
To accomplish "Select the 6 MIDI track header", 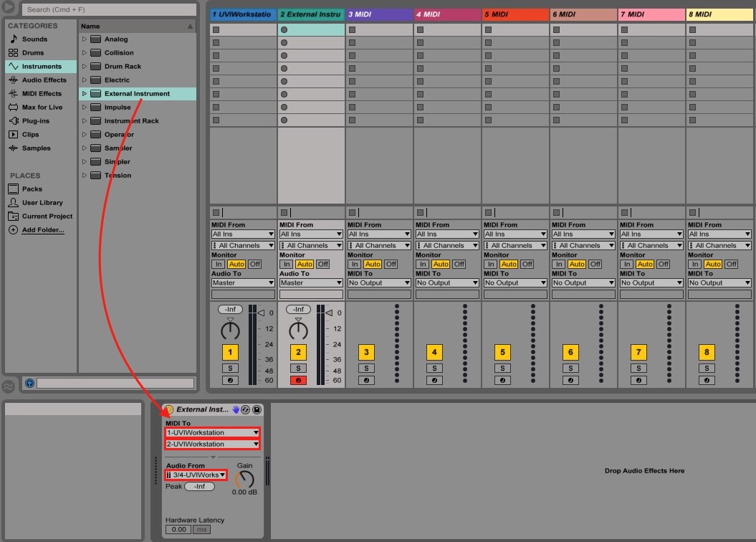I will 583,14.
